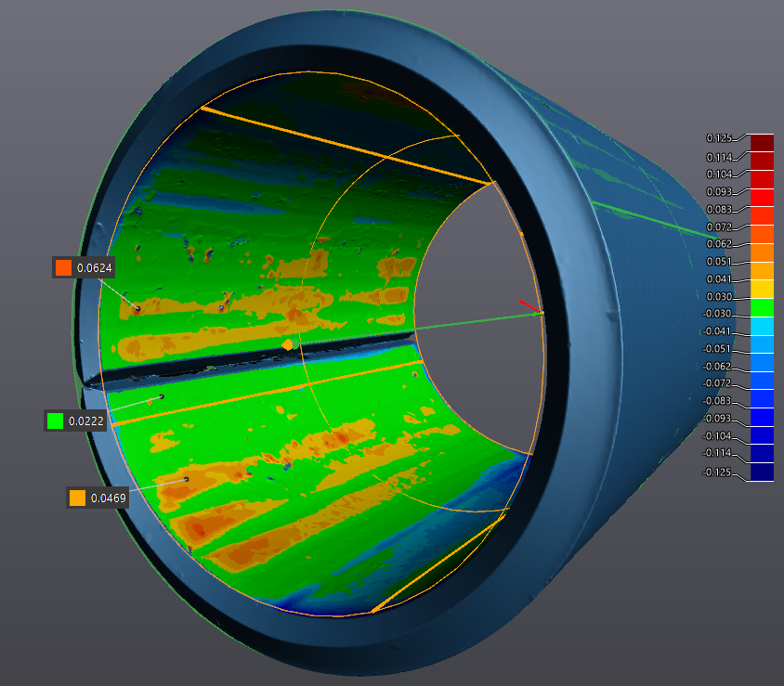Click the 0.051 scale value
The height and width of the screenshot is (686, 784).
[x=719, y=261]
